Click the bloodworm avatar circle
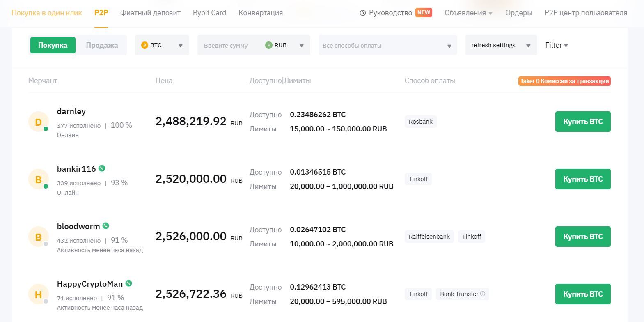Image resolution: width=644 pixels, height=322 pixels. [x=38, y=237]
